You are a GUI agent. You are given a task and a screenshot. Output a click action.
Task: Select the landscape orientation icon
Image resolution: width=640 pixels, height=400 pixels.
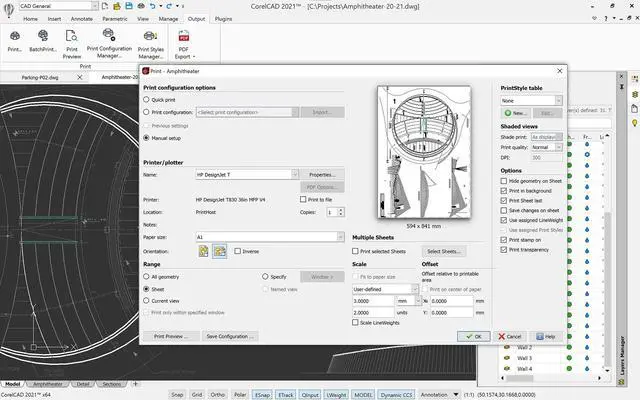(220, 251)
